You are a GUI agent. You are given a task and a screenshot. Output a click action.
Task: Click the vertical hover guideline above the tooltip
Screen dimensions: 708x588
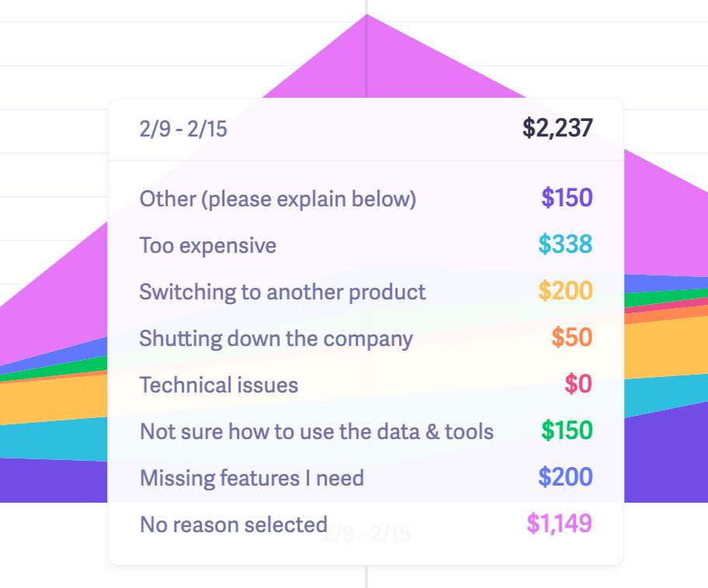366,47
